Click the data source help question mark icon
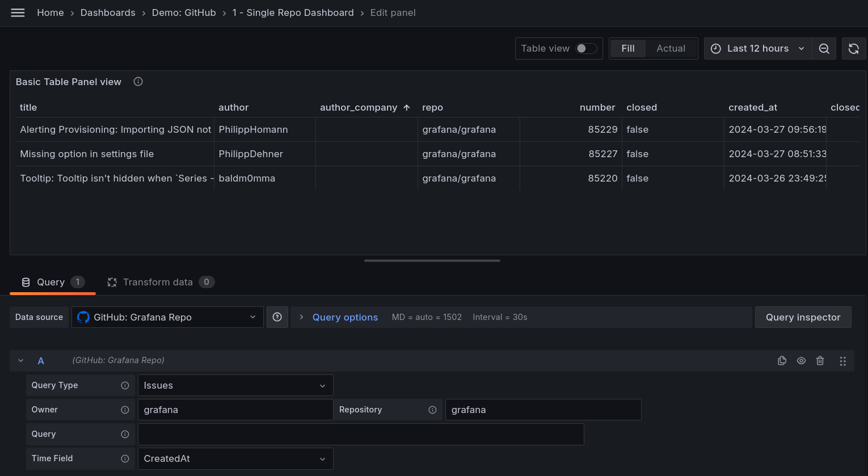Screen dimensions: 868x476 [277, 317]
